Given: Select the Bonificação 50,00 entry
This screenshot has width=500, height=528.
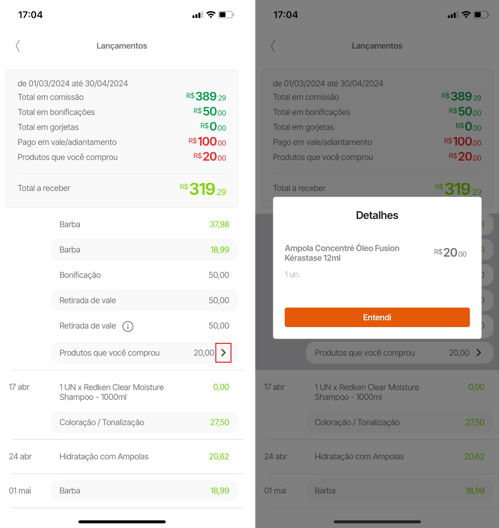Looking at the screenshot, I should pos(144,275).
